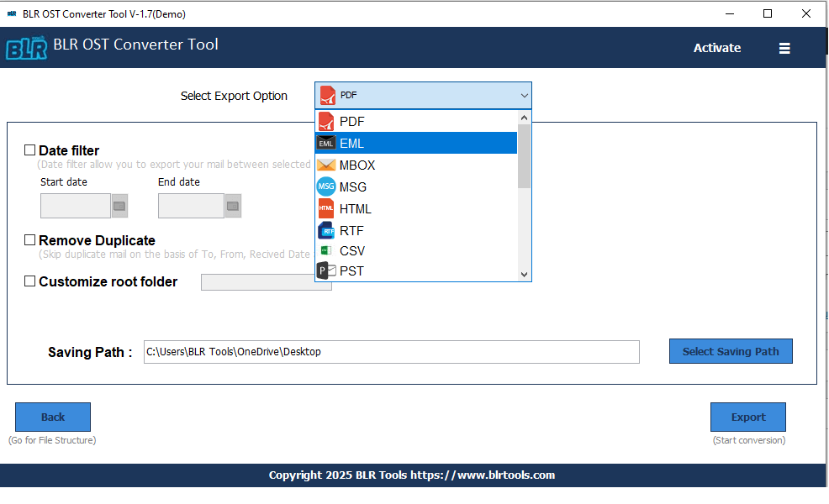
Task: Close the BLR OST Converter window
Action: pos(805,13)
